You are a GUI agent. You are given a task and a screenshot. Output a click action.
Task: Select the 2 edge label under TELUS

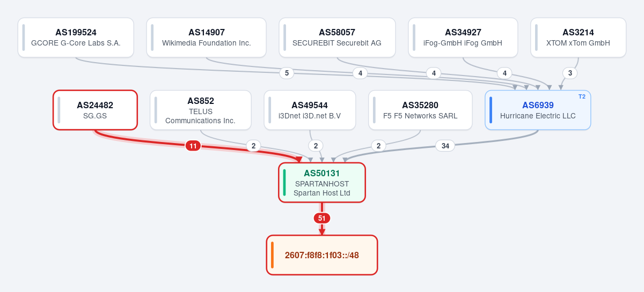pyautogui.click(x=253, y=146)
